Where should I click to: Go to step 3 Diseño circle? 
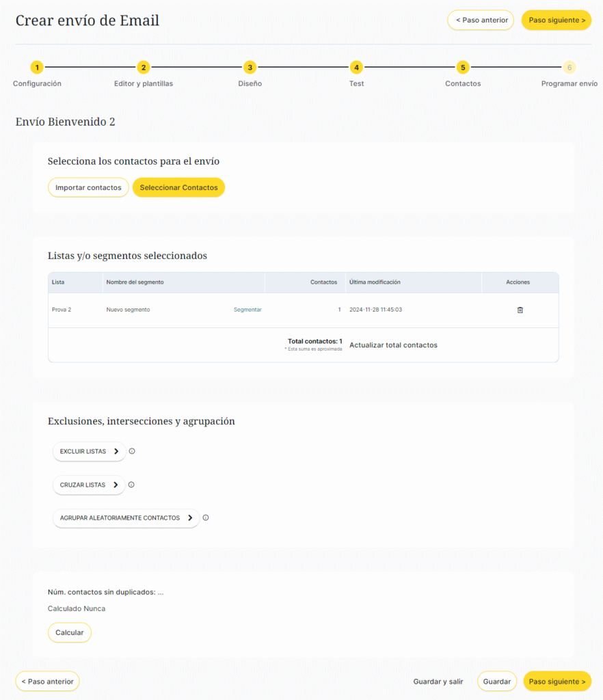coord(250,67)
